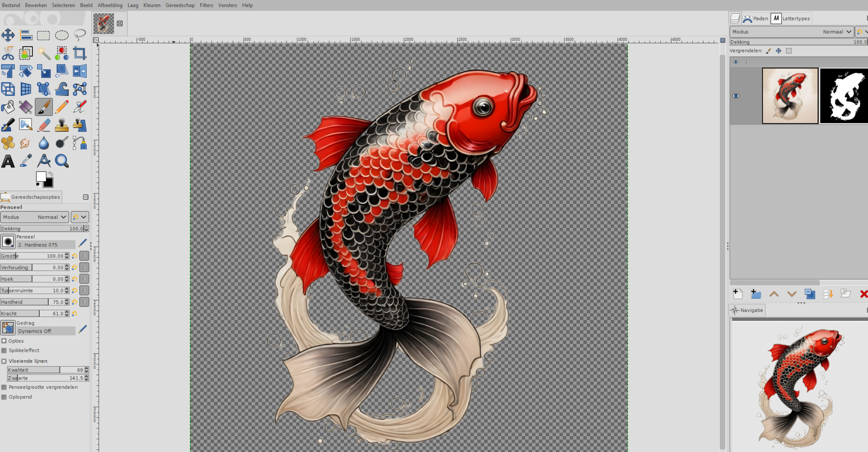Select the Text tool
Viewport: 868px width, 452px height.
tap(8, 161)
